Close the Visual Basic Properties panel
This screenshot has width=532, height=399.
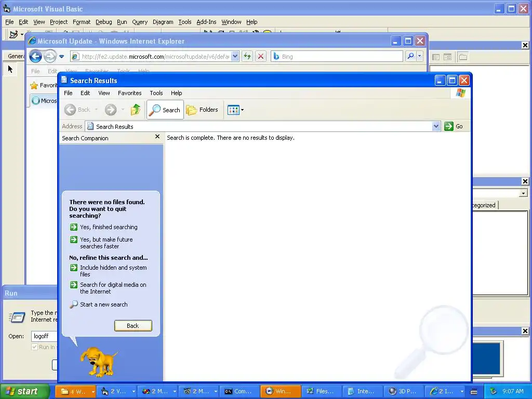(525, 181)
